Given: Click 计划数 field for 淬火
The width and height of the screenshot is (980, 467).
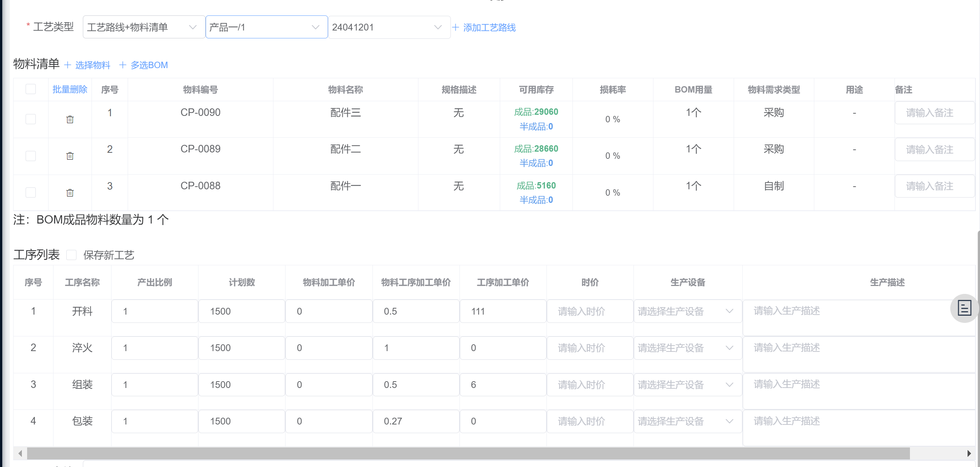Looking at the screenshot, I should tap(241, 348).
